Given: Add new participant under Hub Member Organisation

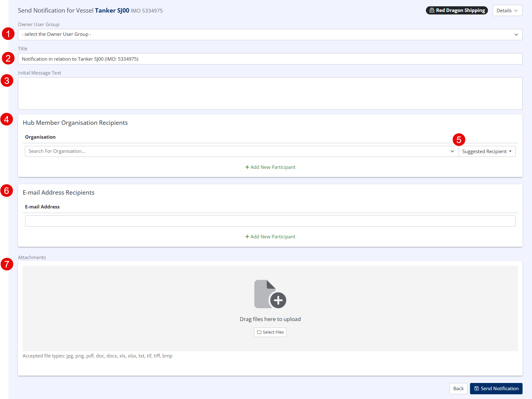Looking at the screenshot, I should 270,167.
